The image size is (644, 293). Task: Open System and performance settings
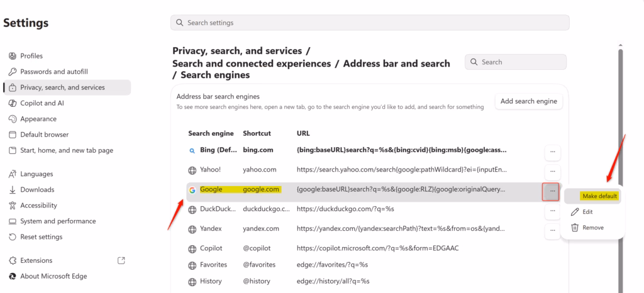[58, 221]
